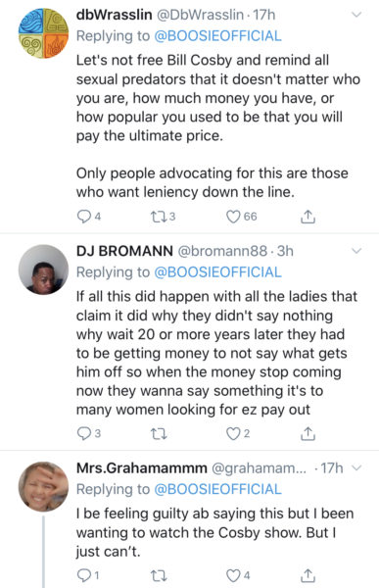Open the options chevron on dbWrasslin's tweet
The height and width of the screenshot is (588, 379).
356,15
